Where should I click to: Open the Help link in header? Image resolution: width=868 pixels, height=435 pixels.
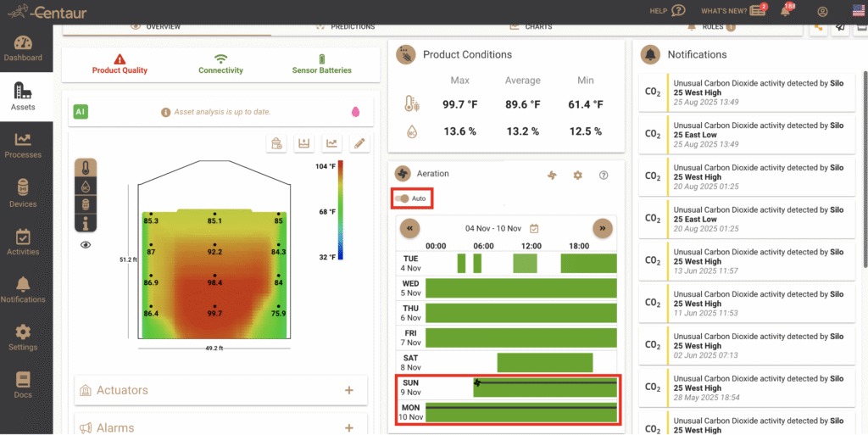pos(666,11)
